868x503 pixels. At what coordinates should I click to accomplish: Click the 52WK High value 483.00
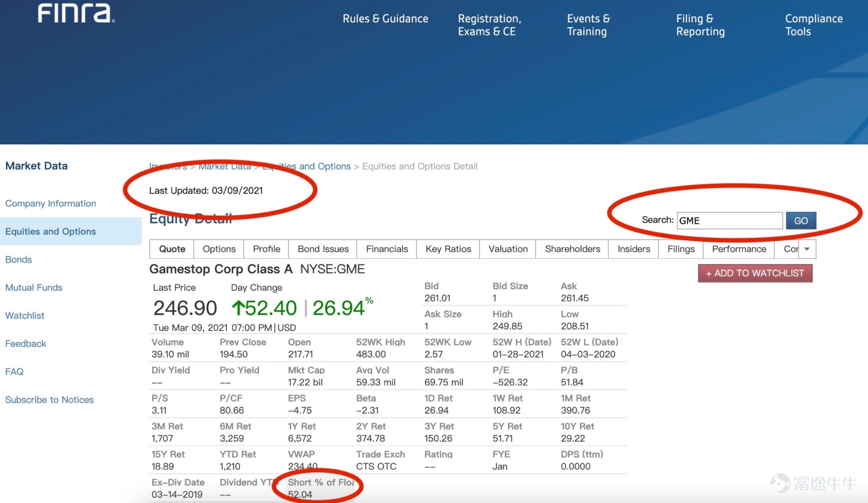point(371,354)
